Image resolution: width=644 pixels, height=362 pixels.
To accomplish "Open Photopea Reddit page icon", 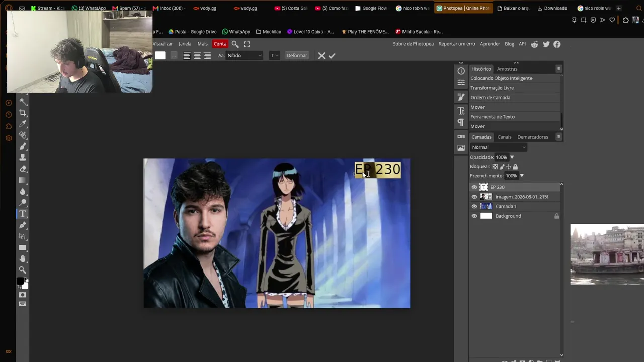I will click(x=534, y=44).
